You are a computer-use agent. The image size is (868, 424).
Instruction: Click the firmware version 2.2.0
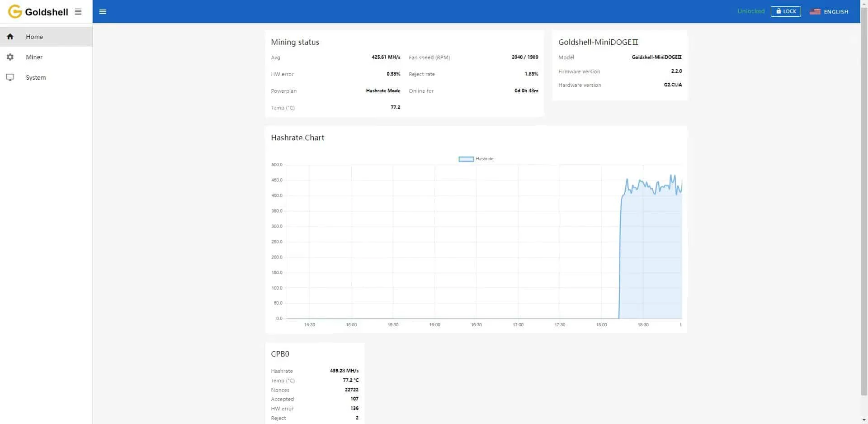pyautogui.click(x=676, y=71)
